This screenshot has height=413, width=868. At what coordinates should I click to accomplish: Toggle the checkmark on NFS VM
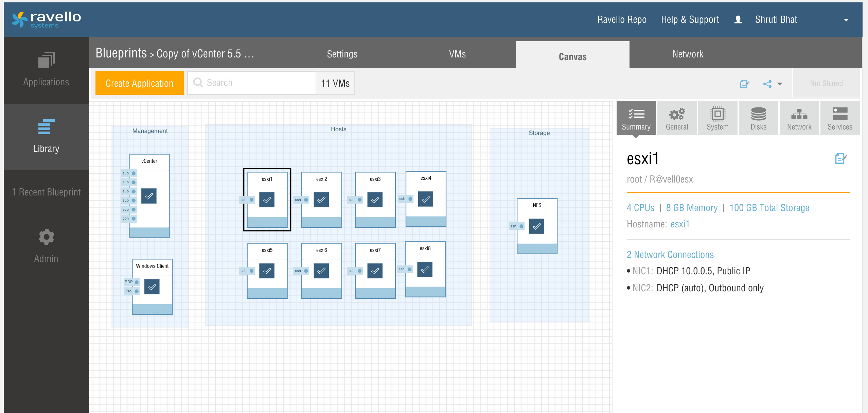[x=536, y=226]
